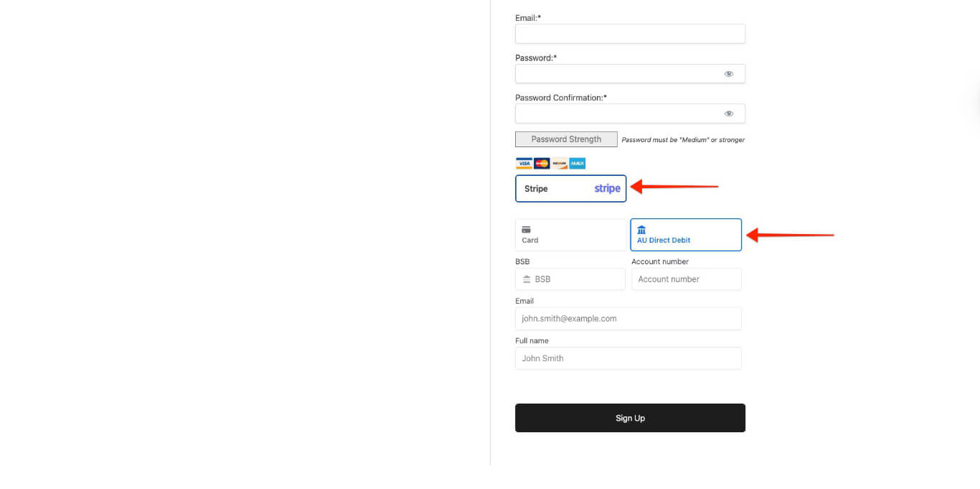This screenshot has height=489, width=980.
Task: Click the Mastercard icon
Action: [541, 163]
